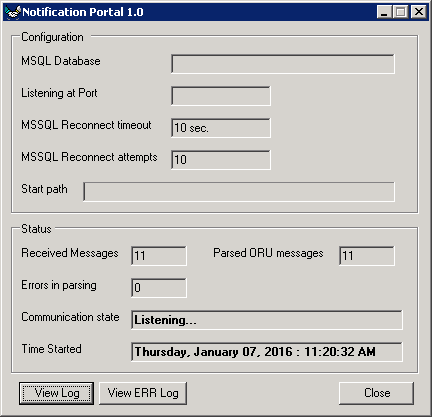Click the MSSQL Reconnect timeout field
Image resolution: width=432 pixels, height=417 pixels.
(221, 128)
